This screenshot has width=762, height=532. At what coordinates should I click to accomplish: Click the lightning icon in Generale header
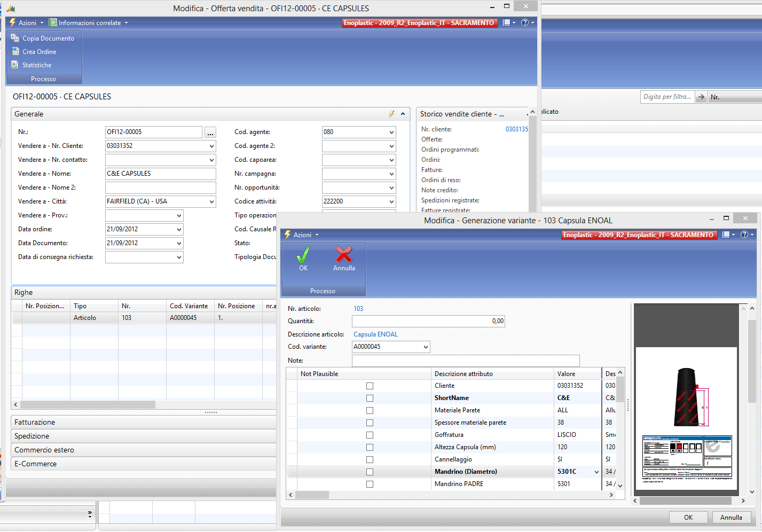coord(391,114)
